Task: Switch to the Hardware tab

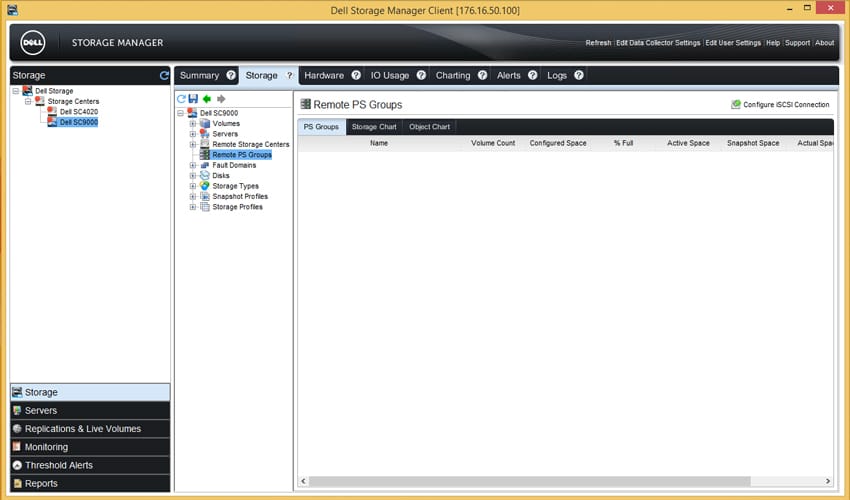Action: (324, 75)
